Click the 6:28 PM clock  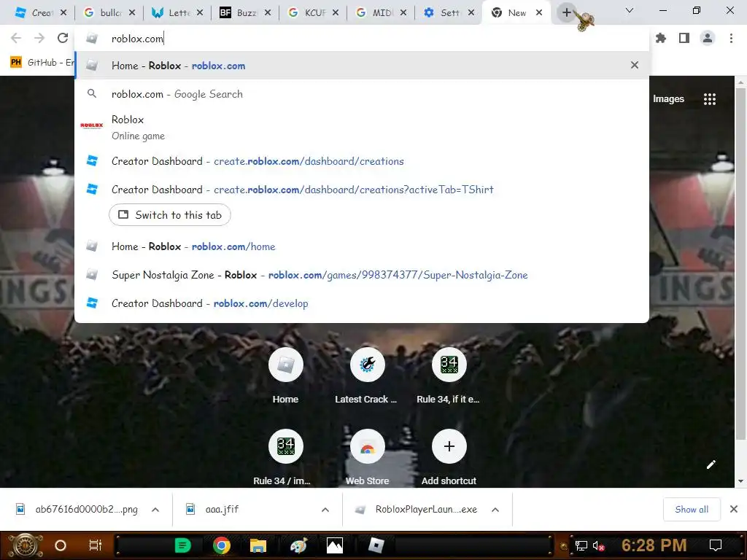coord(654,545)
